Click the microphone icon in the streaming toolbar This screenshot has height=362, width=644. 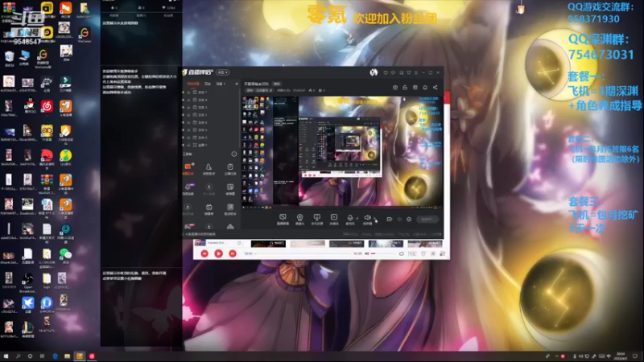pos(350,217)
